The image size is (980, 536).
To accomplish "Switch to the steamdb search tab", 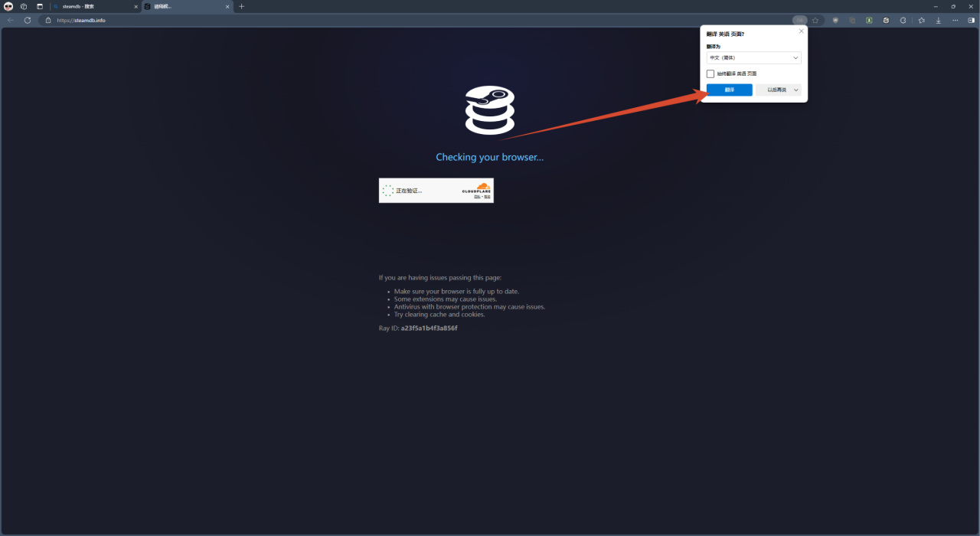I will [96, 6].
